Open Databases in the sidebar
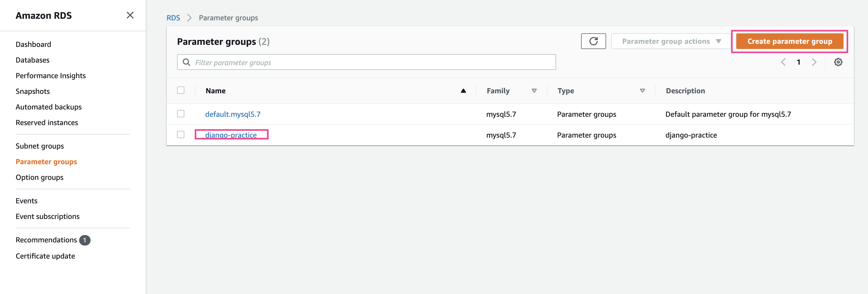The image size is (868, 294). pos(32,60)
